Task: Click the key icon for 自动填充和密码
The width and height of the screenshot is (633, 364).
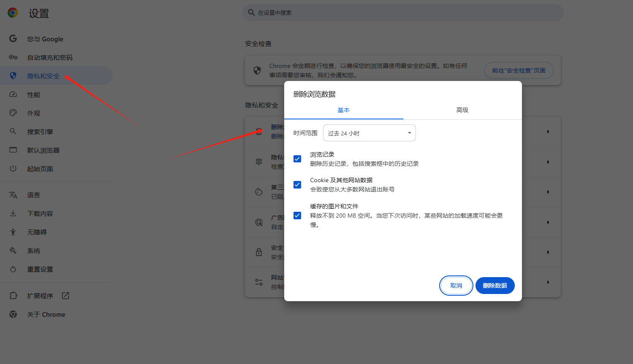Action: (x=13, y=57)
